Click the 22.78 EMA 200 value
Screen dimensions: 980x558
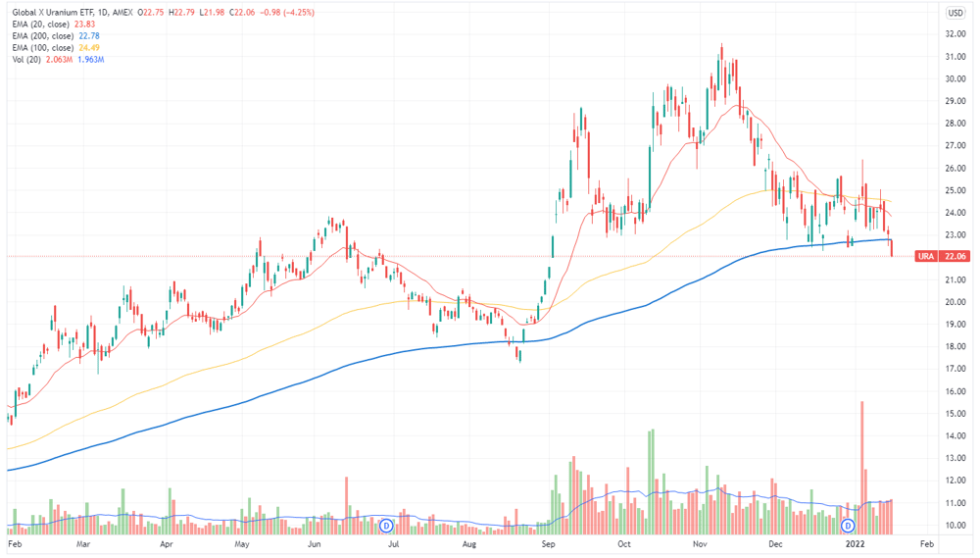coord(89,36)
